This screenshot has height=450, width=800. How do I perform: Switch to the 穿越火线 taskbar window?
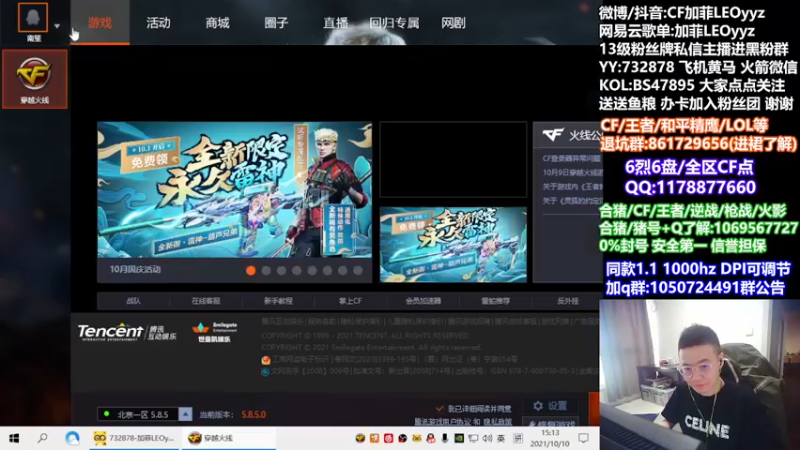[229, 438]
